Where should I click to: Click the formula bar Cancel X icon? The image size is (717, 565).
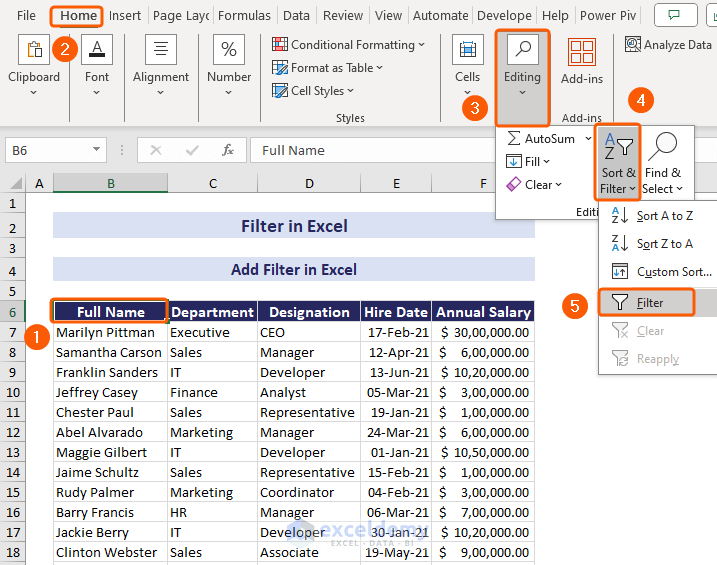(155, 150)
